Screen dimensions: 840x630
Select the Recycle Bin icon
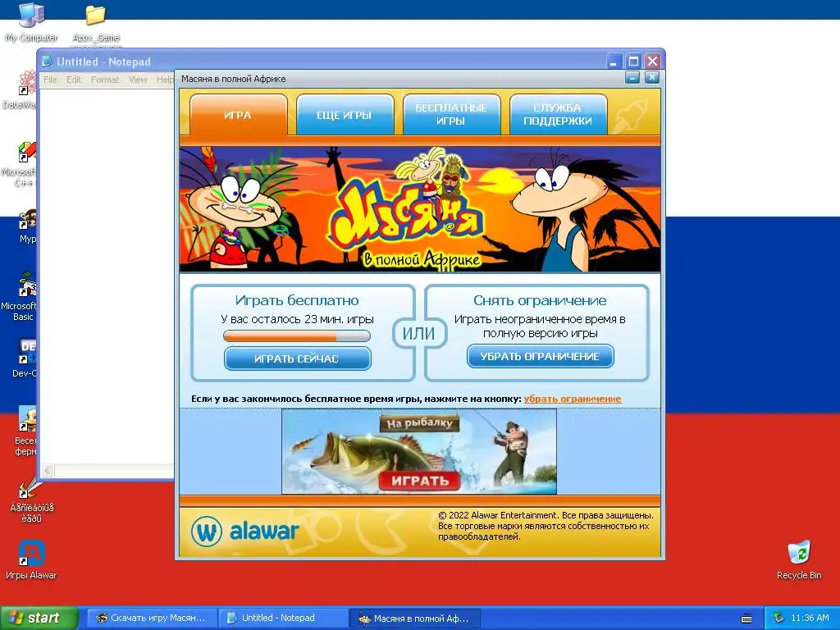coord(799,560)
